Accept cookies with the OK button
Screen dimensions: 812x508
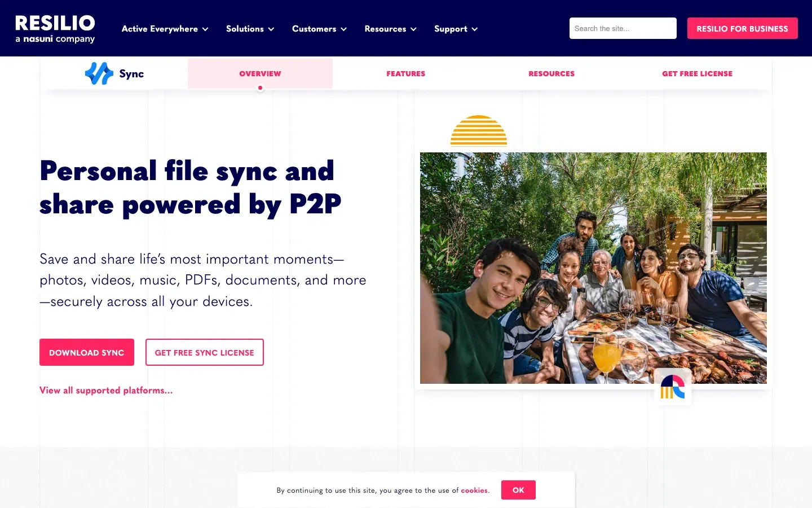(x=518, y=490)
